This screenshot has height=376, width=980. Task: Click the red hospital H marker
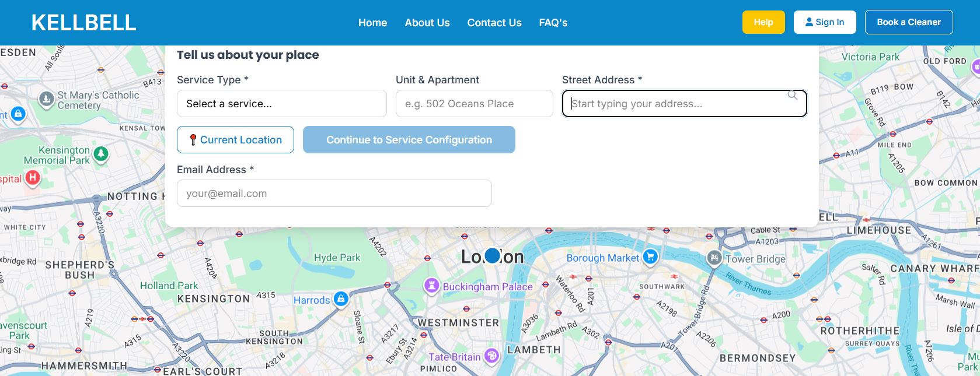coord(33,178)
